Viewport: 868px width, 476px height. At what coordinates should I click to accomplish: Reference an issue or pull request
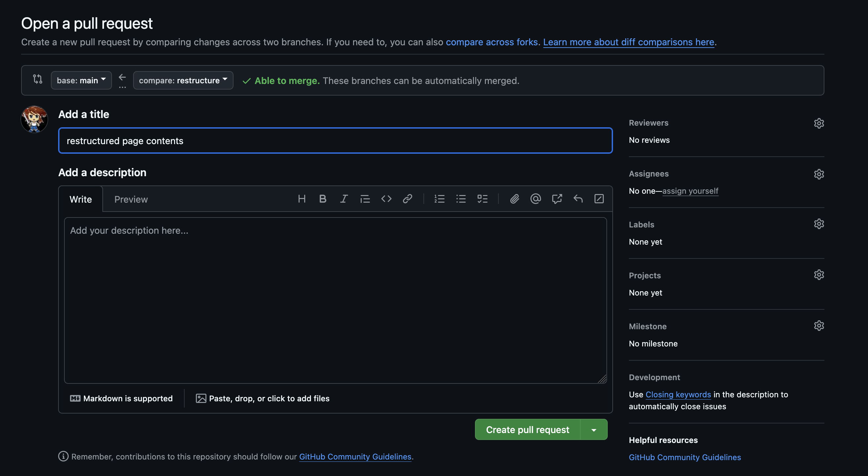pos(557,199)
